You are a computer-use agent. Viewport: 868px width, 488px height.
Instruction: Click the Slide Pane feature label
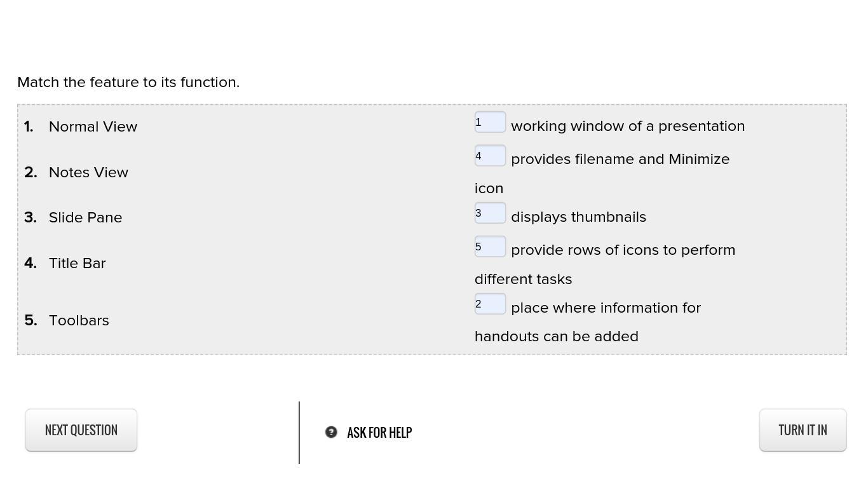coord(85,217)
